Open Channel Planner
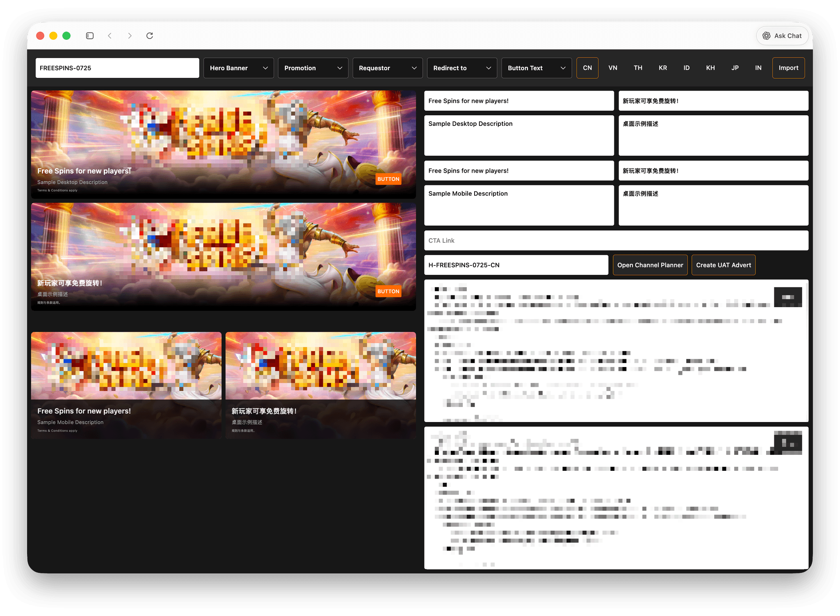 pyautogui.click(x=650, y=265)
